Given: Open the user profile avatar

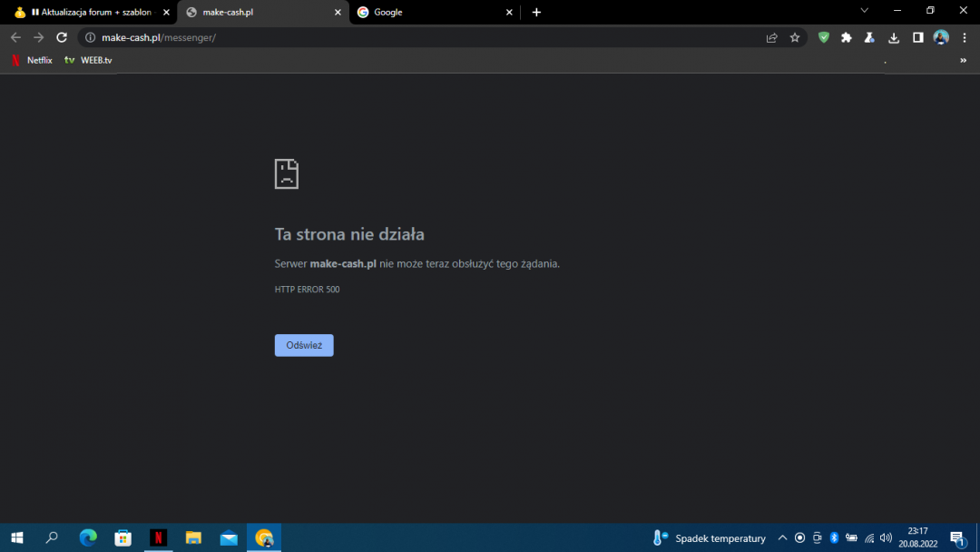Looking at the screenshot, I should (x=941, y=37).
